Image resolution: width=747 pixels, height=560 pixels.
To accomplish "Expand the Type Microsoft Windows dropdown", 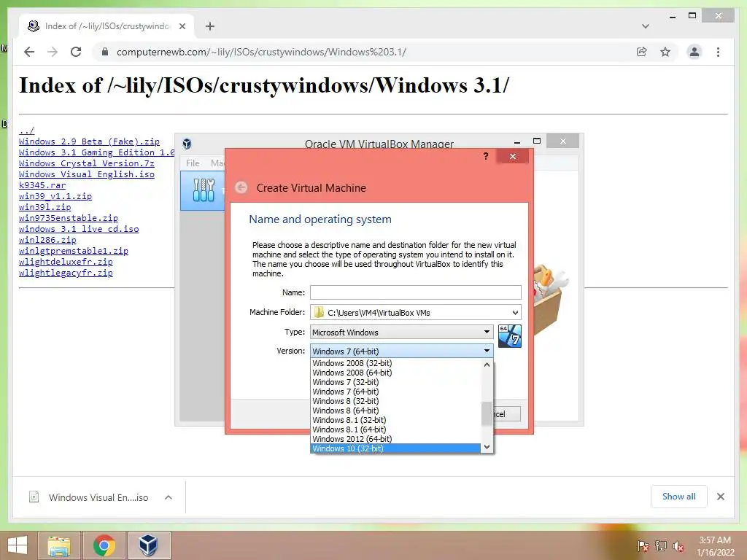I will pos(402,332).
